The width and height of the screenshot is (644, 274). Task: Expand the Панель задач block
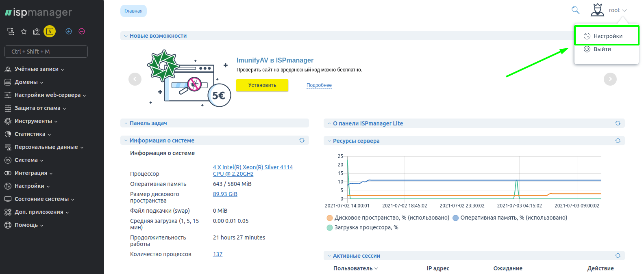[x=126, y=123]
